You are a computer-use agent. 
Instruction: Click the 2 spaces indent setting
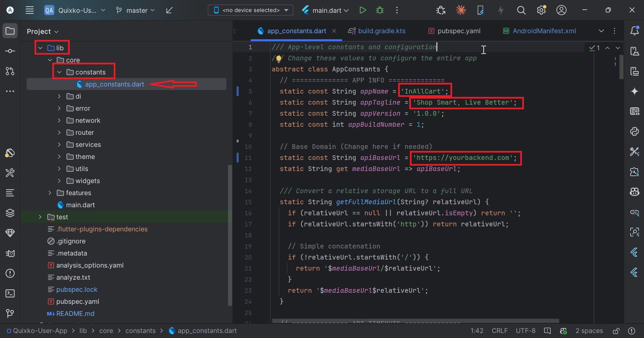[589, 331]
